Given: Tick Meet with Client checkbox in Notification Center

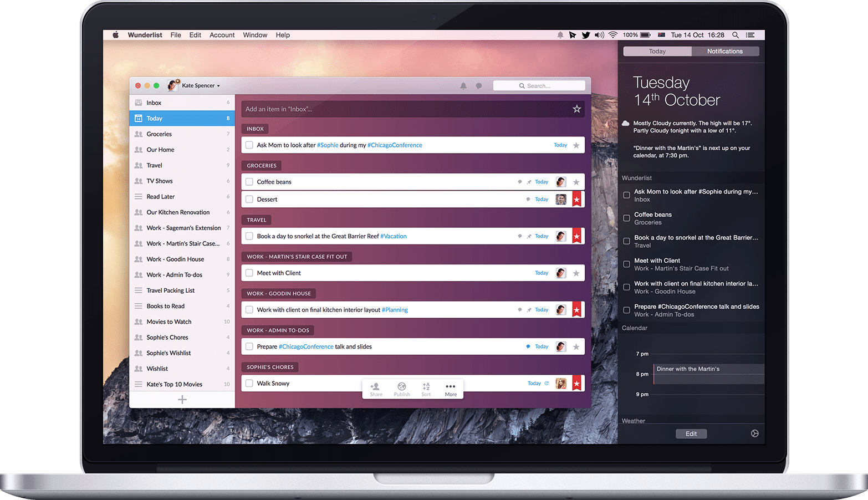Looking at the screenshot, I should click(626, 264).
